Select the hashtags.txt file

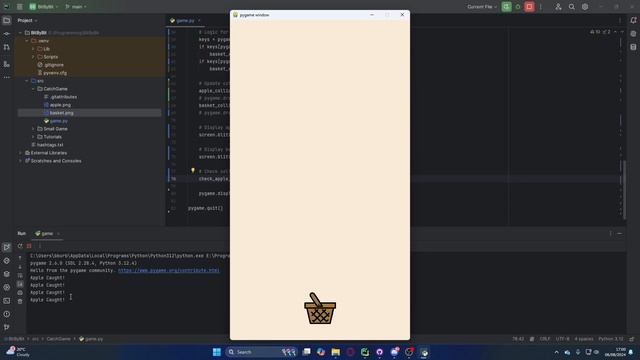47,145
